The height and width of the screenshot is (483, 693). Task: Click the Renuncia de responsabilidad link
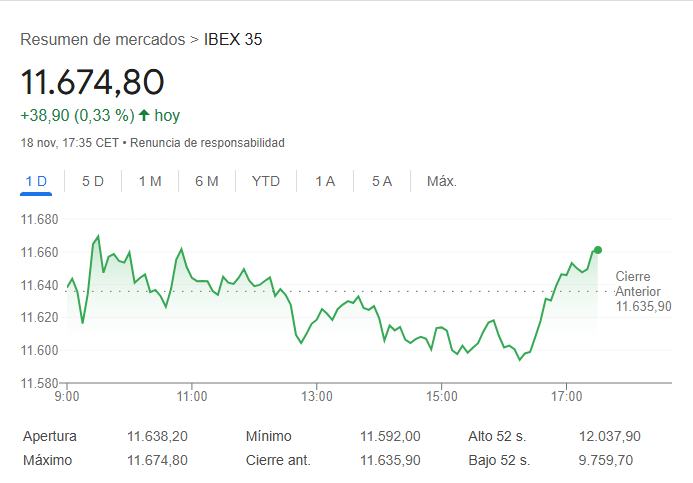(x=207, y=143)
